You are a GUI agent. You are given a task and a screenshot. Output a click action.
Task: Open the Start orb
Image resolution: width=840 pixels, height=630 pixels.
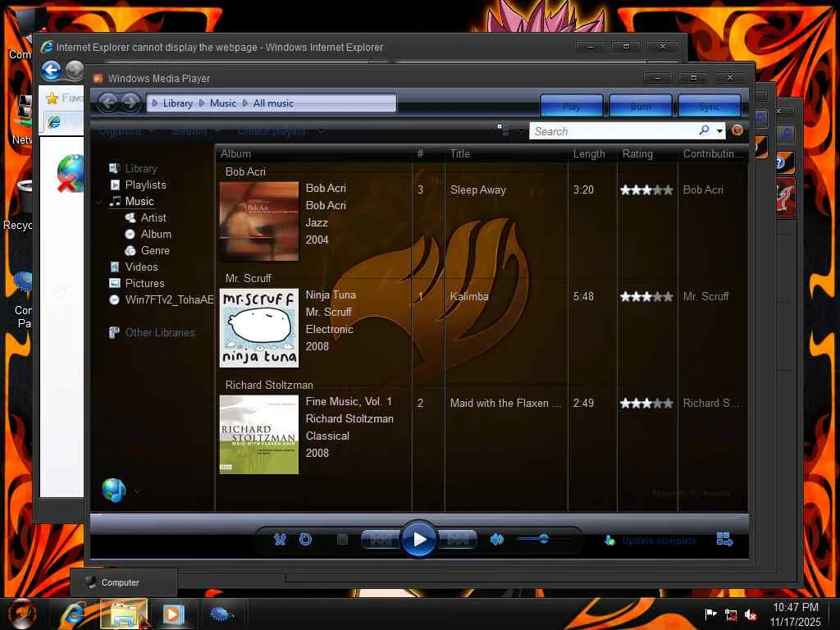[x=21, y=614]
